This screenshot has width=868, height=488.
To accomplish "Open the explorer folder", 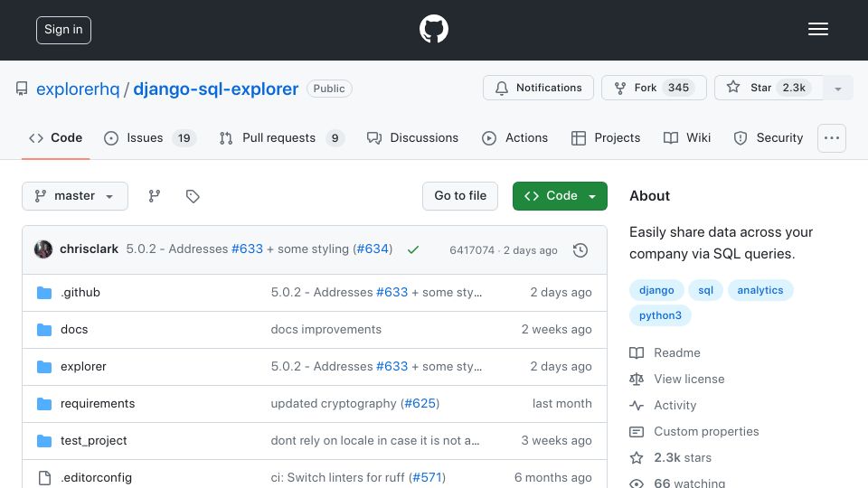I will tap(83, 366).
